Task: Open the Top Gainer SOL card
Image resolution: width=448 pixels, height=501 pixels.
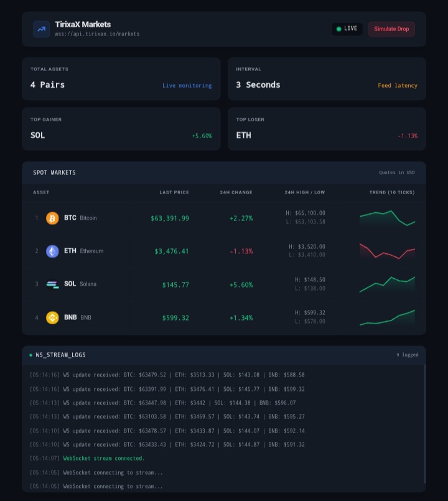Action: (121, 129)
